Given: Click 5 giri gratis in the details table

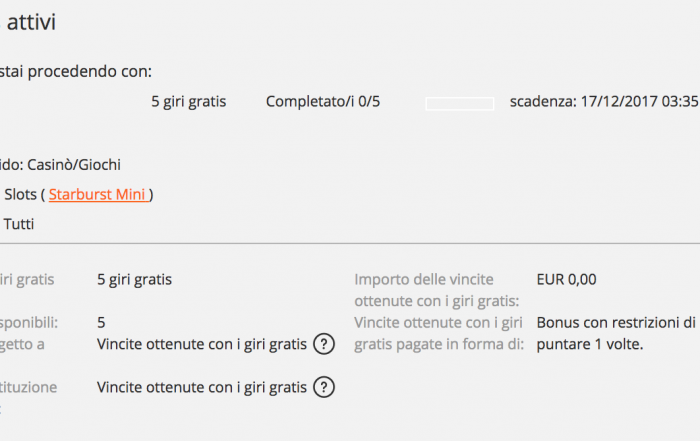Looking at the screenshot, I should [134, 280].
